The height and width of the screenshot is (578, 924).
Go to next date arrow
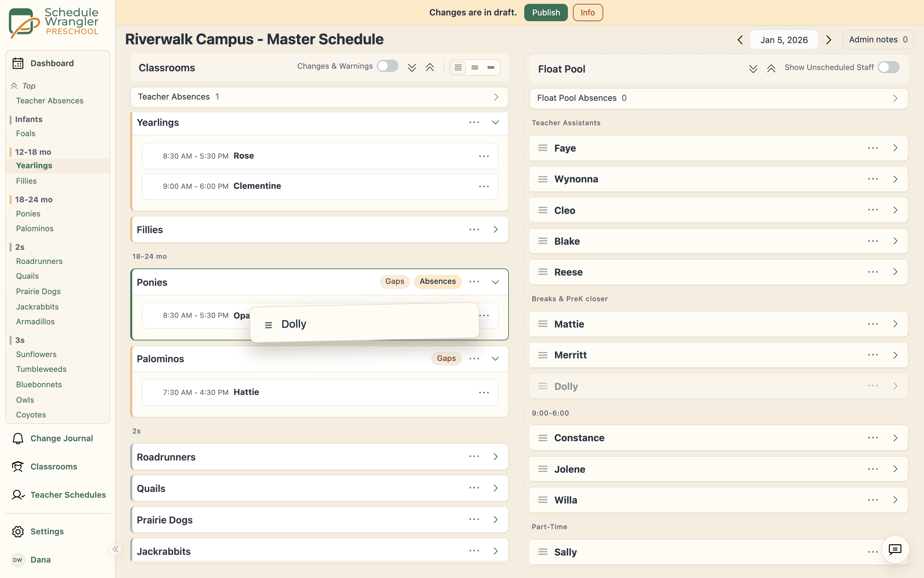pos(828,40)
